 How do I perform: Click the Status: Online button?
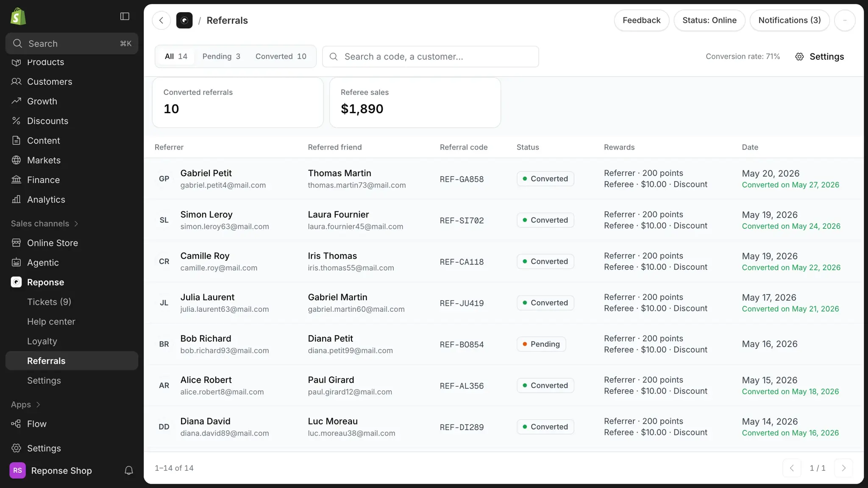click(709, 20)
